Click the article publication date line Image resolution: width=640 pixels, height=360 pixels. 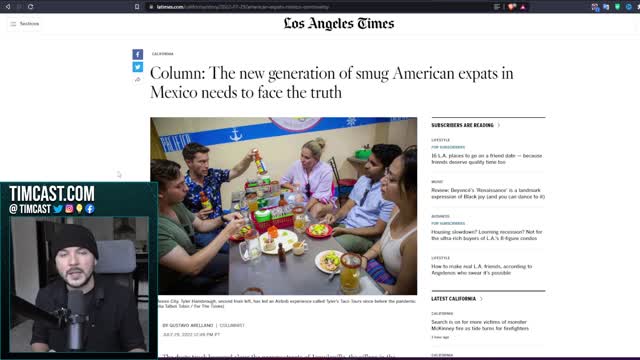[191, 334]
